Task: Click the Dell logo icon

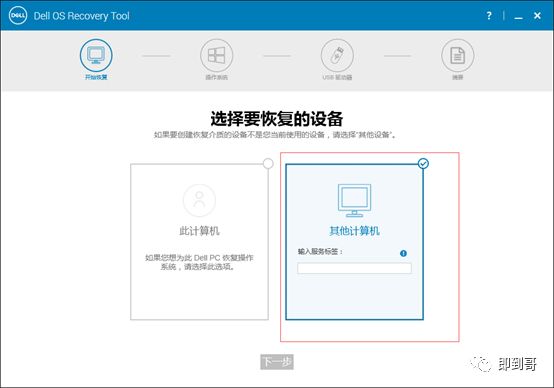Action: point(18,16)
